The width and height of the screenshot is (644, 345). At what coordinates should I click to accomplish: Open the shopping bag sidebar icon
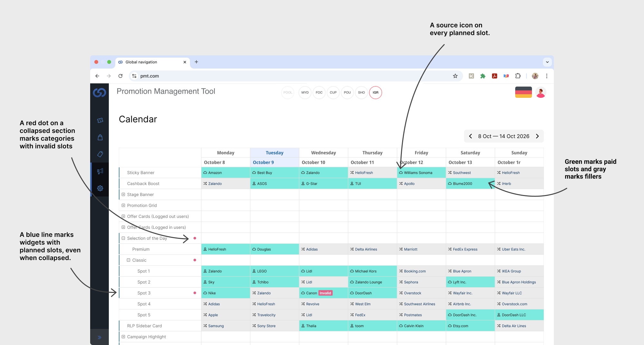[x=100, y=137]
